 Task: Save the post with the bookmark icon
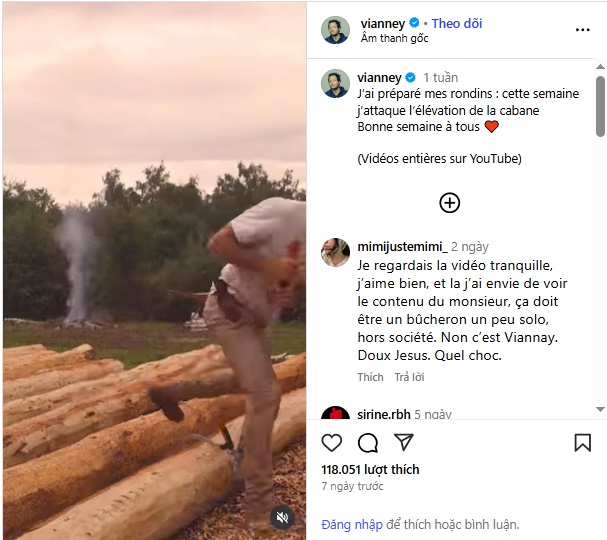coord(582,442)
